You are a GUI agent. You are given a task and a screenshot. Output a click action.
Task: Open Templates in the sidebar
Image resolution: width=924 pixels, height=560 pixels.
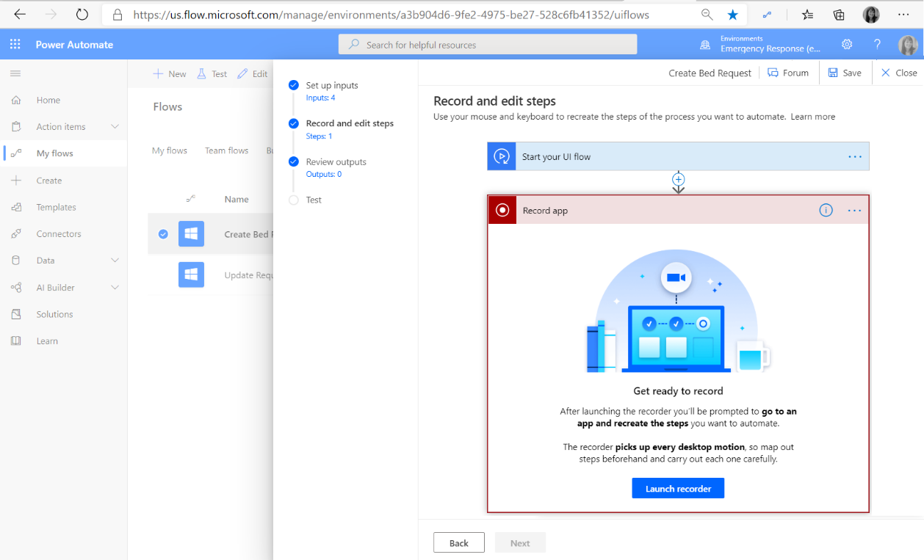(x=56, y=207)
